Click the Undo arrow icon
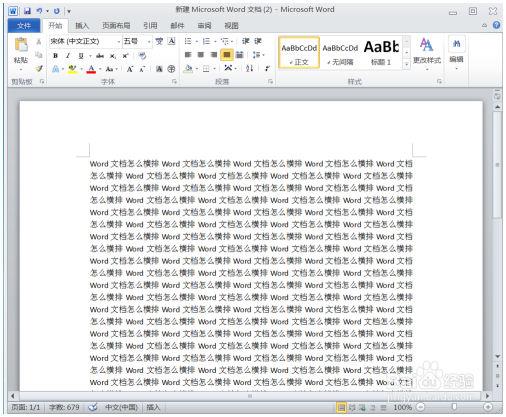The width and height of the screenshot is (506, 417). 39,11
